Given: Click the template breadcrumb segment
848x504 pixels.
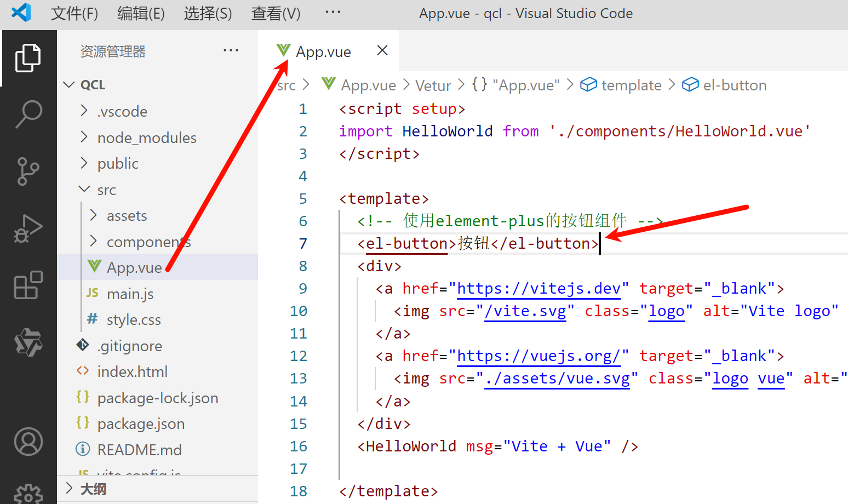Looking at the screenshot, I should click(631, 85).
